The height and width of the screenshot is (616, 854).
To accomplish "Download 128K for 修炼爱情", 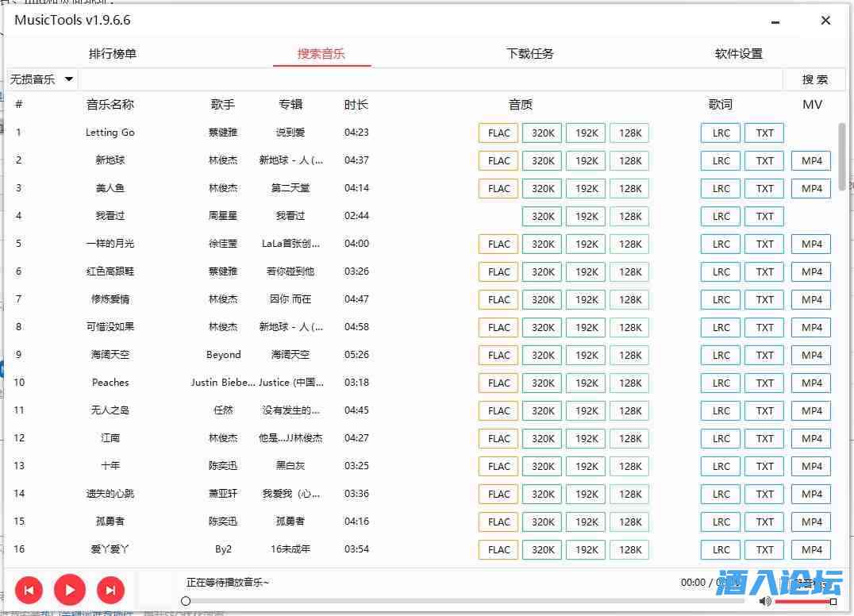I will point(629,300).
